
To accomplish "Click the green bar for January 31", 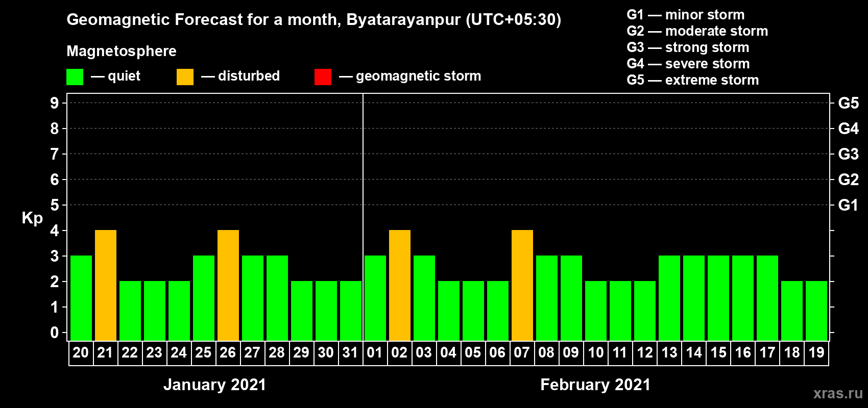I will pyautogui.click(x=351, y=311).
